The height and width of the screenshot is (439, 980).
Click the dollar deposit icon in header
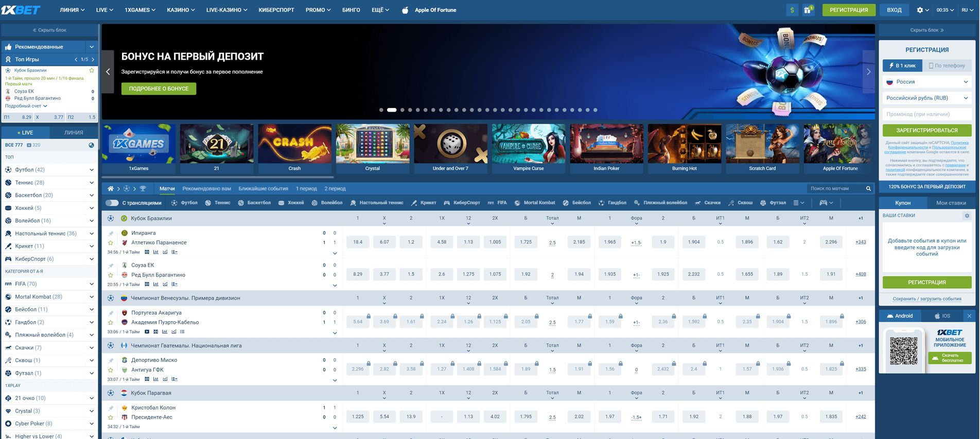[x=792, y=10]
